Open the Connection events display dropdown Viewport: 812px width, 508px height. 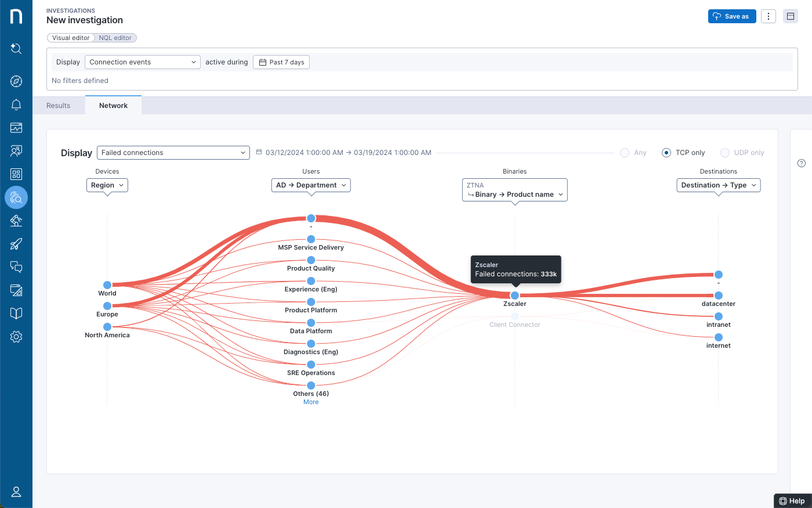coord(142,62)
